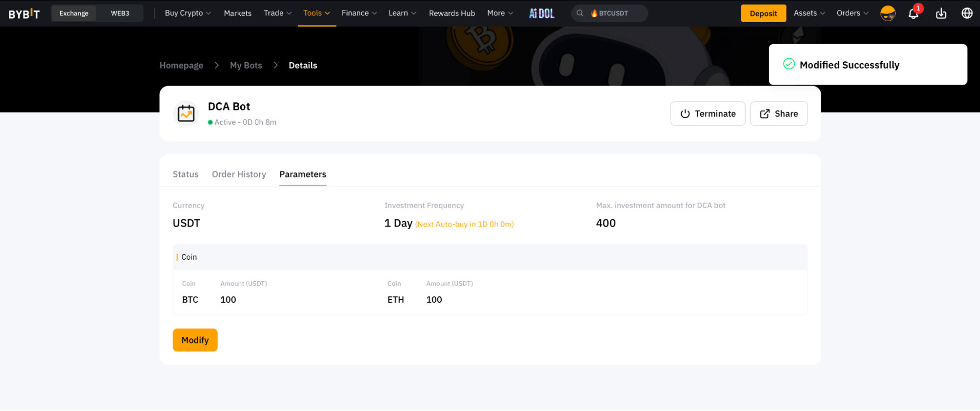This screenshot has width=980, height=411.
Task: Expand the Tools dropdown menu
Action: 317,13
